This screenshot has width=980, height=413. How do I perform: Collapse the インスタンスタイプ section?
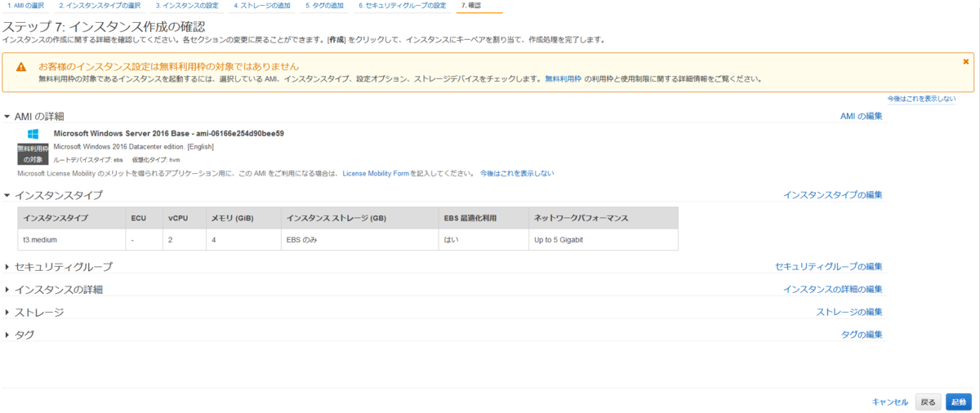8,195
